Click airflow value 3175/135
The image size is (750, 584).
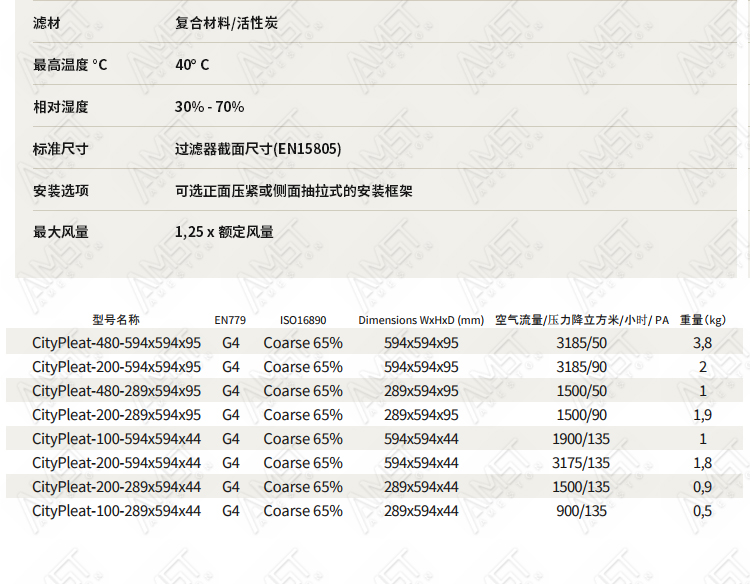click(x=581, y=463)
